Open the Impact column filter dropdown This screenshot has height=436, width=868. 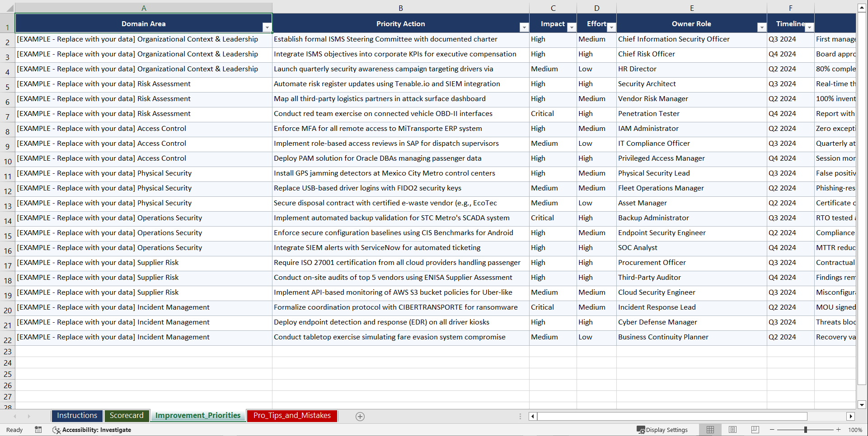[572, 28]
